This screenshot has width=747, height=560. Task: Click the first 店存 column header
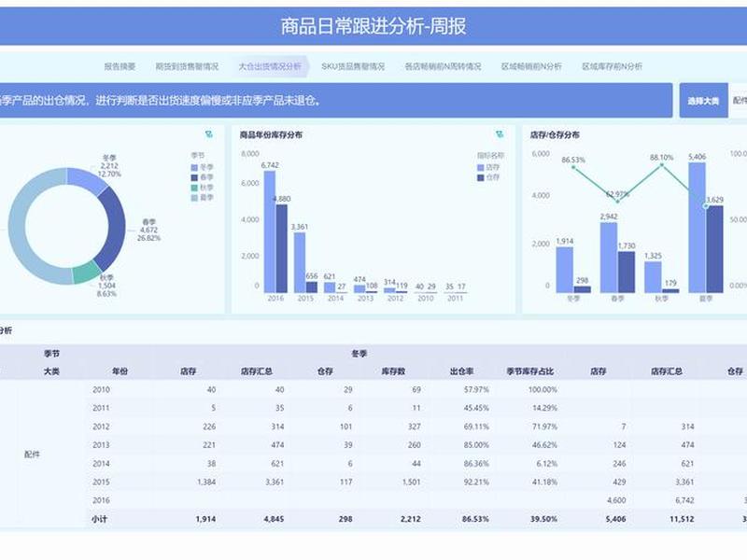tap(189, 371)
